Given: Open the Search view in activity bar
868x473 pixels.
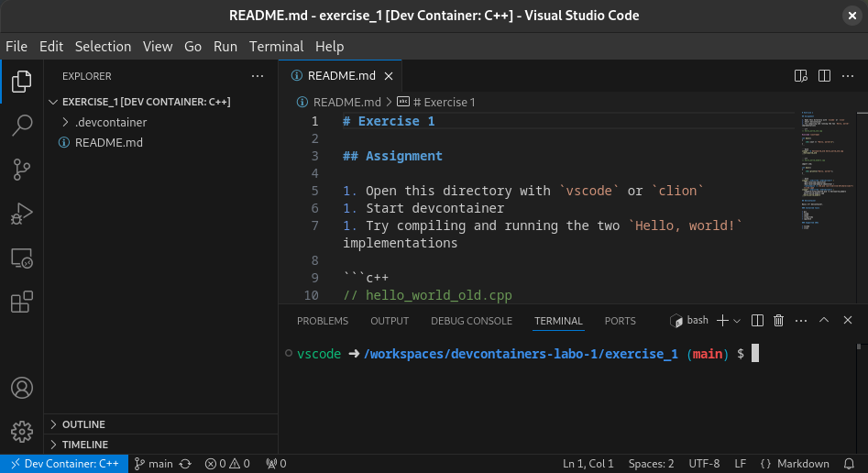Looking at the screenshot, I should point(22,126).
